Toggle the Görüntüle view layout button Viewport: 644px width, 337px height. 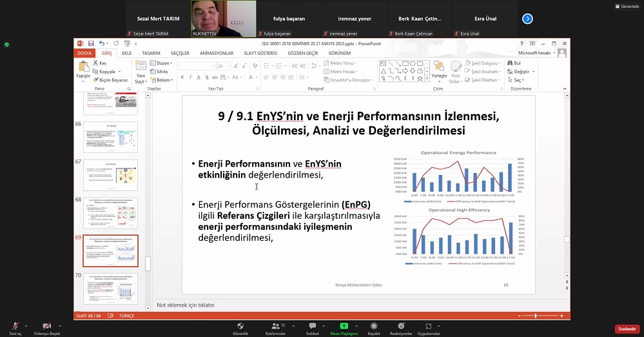tap(625, 6)
